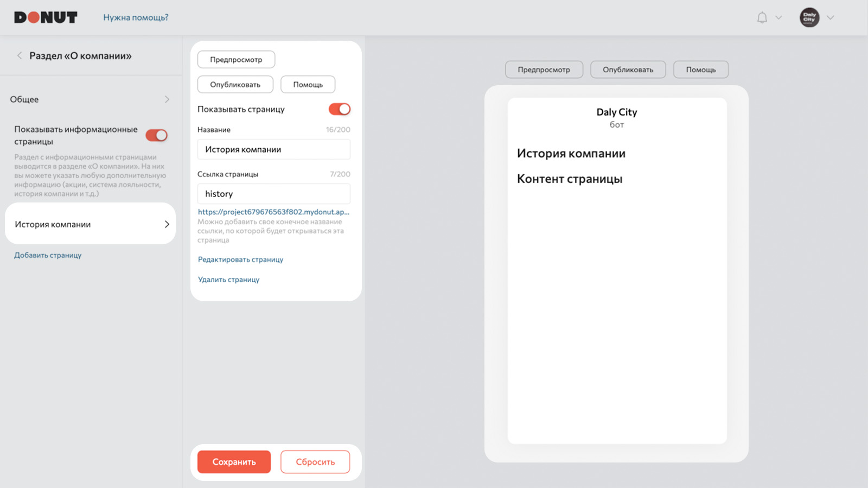Open the Общее menu item
The image size is (868, 488).
[x=90, y=99]
